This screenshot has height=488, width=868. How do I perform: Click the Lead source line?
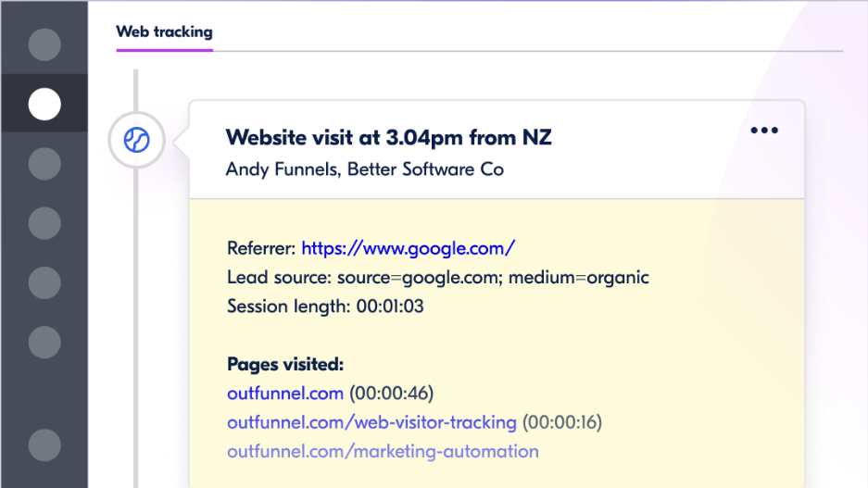point(438,277)
